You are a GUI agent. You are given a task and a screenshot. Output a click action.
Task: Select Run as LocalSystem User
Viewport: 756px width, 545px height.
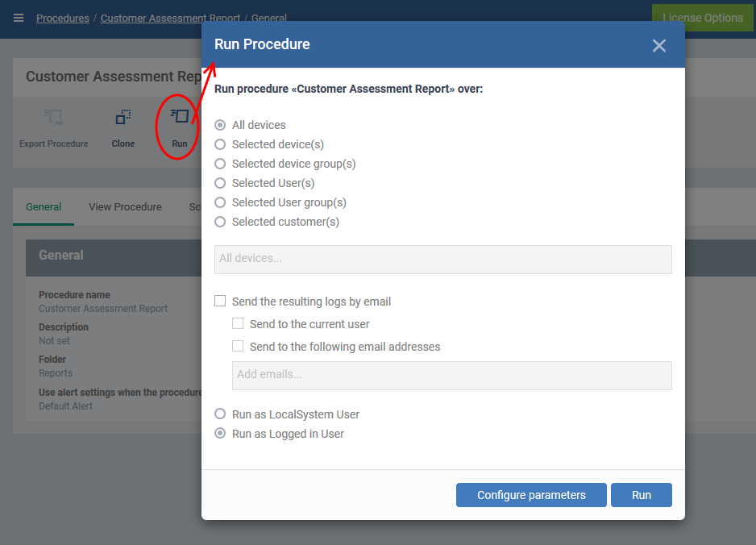coord(220,414)
